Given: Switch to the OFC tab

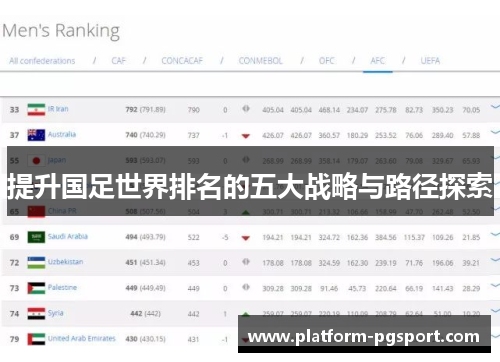Looking at the screenshot, I should pos(326,61).
